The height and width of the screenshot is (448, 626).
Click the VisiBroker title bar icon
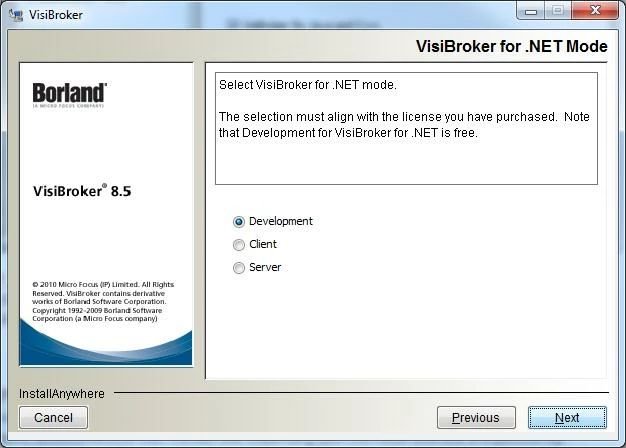[16, 15]
